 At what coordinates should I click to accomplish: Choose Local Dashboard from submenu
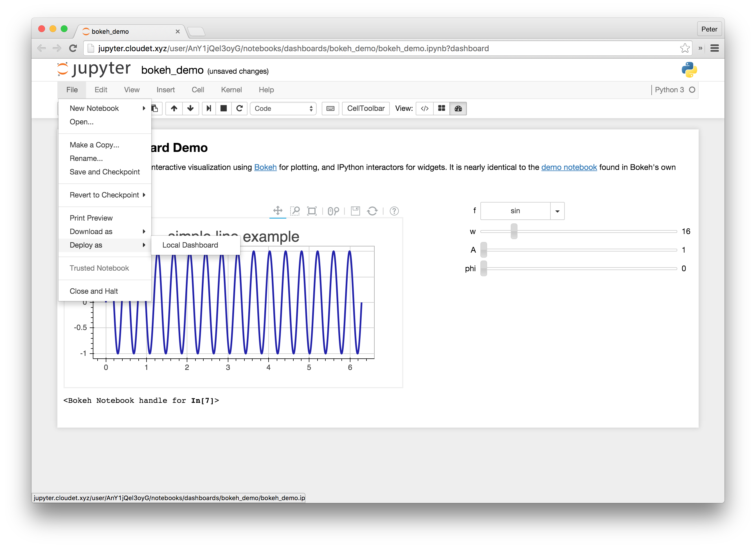coord(190,245)
